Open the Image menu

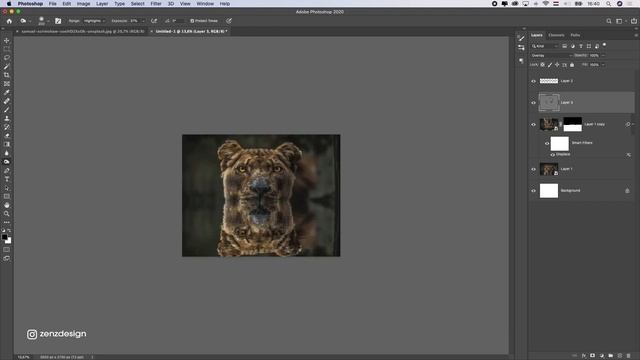coord(83,4)
